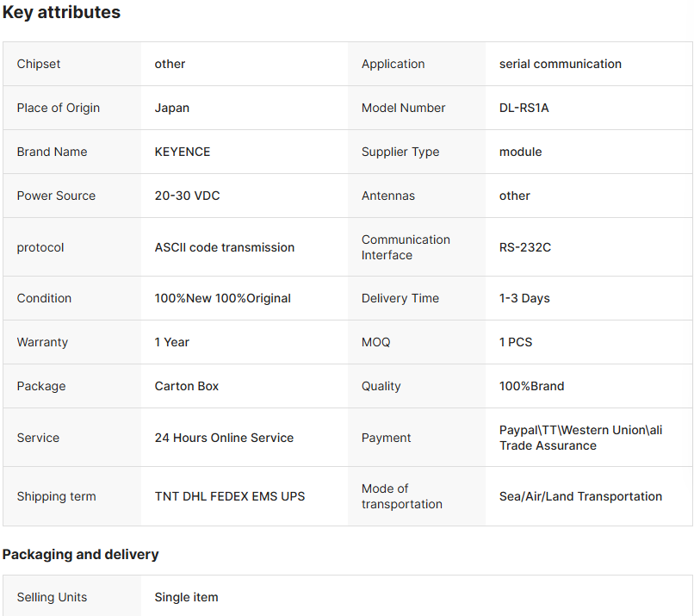The image size is (694, 616).
Task: Select the 1 Year warranty value
Action: tap(172, 342)
